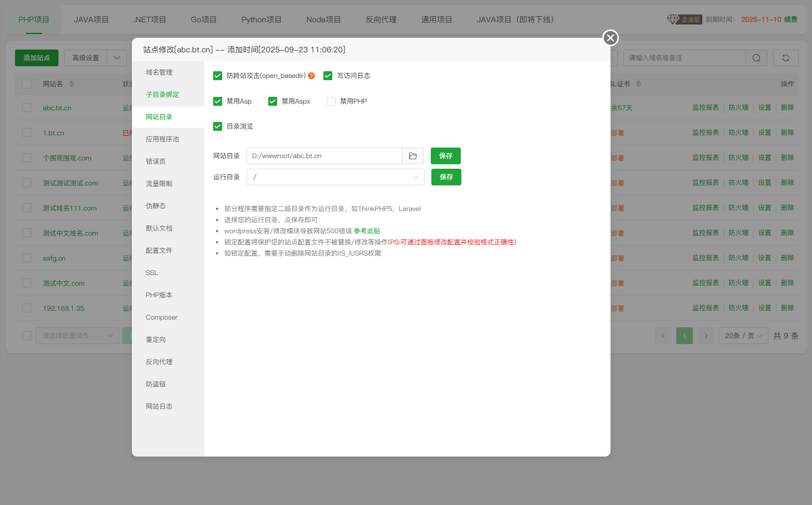Image resolution: width=812 pixels, height=505 pixels.
Task: Click the search magnifier icon
Action: [x=756, y=58]
